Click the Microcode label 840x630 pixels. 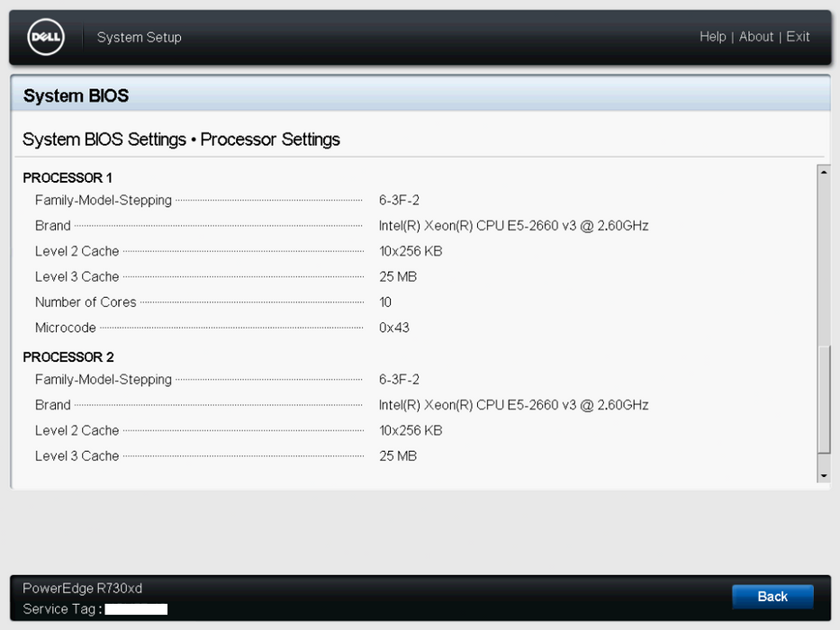pyautogui.click(x=66, y=328)
